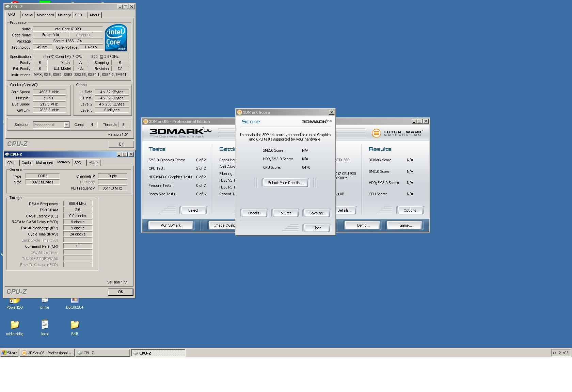Open the DSC00284 image file icon

pos(75,303)
